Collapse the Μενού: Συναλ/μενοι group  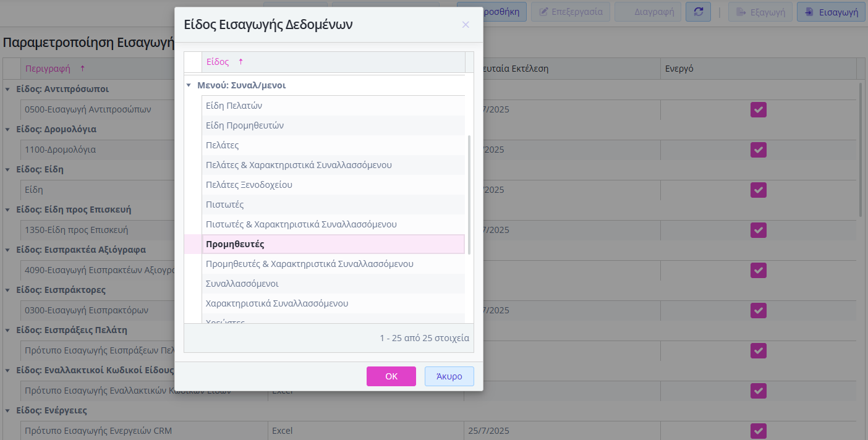point(189,85)
